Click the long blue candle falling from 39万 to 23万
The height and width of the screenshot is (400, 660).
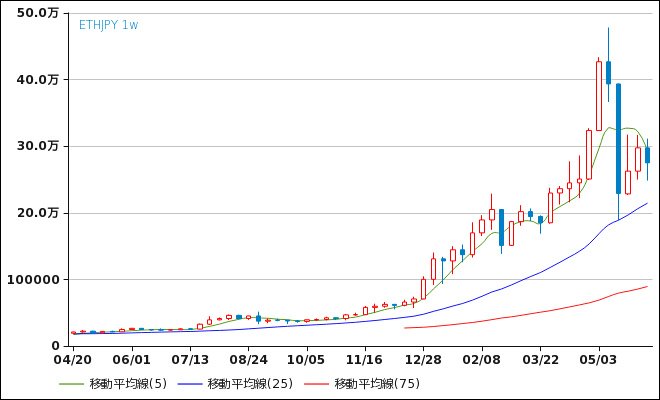pyautogui.click(x=618, y=139)
